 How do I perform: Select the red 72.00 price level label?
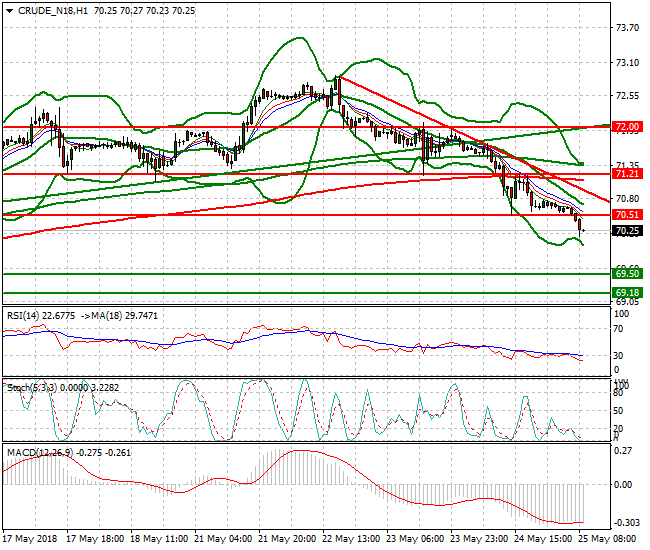coord(627,127)
